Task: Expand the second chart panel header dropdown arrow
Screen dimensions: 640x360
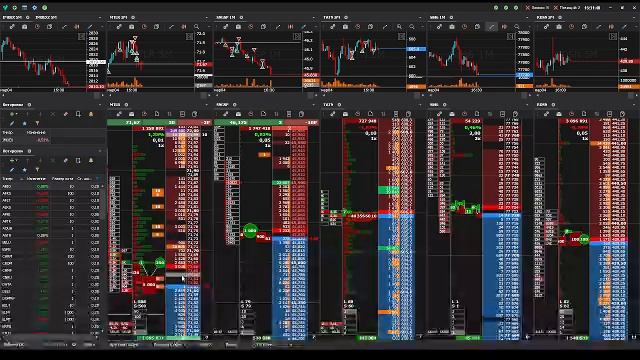Action: (x=207, y=18)
